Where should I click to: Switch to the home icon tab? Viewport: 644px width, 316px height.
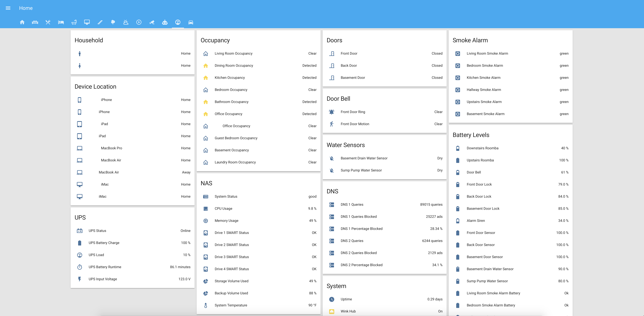click(22, 22)
